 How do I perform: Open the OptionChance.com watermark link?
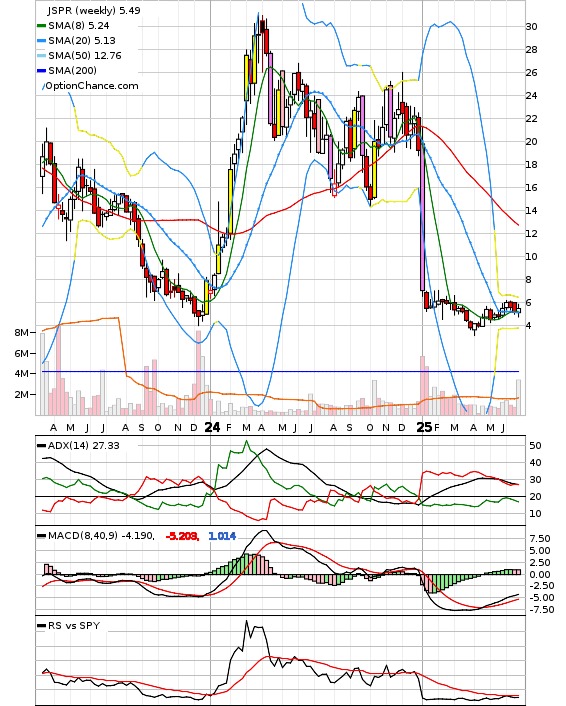point(92,86)
